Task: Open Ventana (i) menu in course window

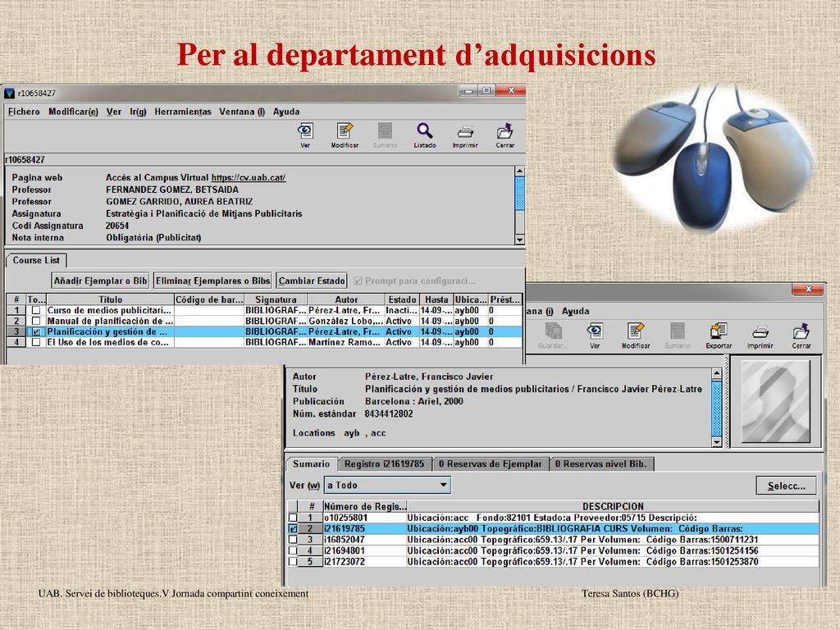Action: 242,112
